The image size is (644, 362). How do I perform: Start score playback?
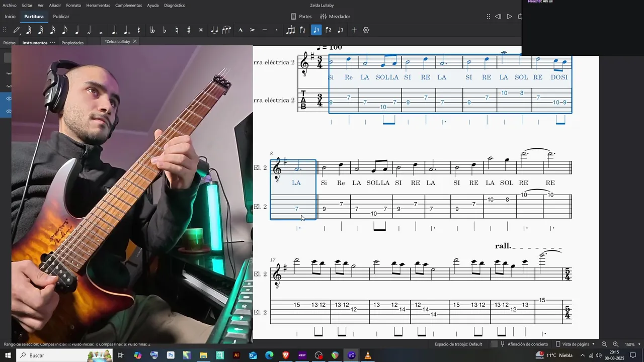(x=509, y=17)
